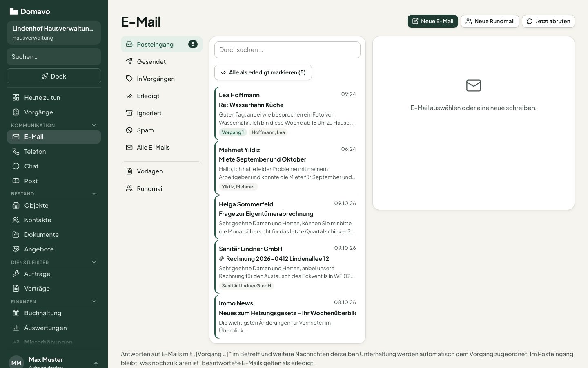Screen dimensions: 588x368
Task: Click the Dokumente folder icon
Action: click(x=16, y=235)
